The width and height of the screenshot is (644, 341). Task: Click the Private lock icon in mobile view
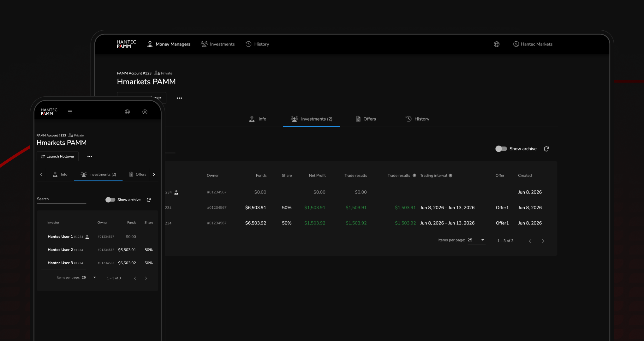point(71,135)
